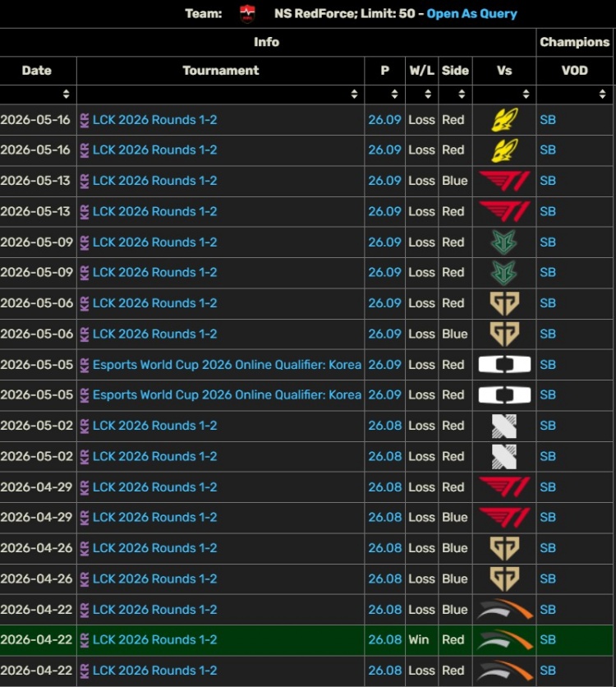Click KR region icon in 2026-04-29 Blue row
This screenshot has height=687, width=616.
click(x=85, y=518)
